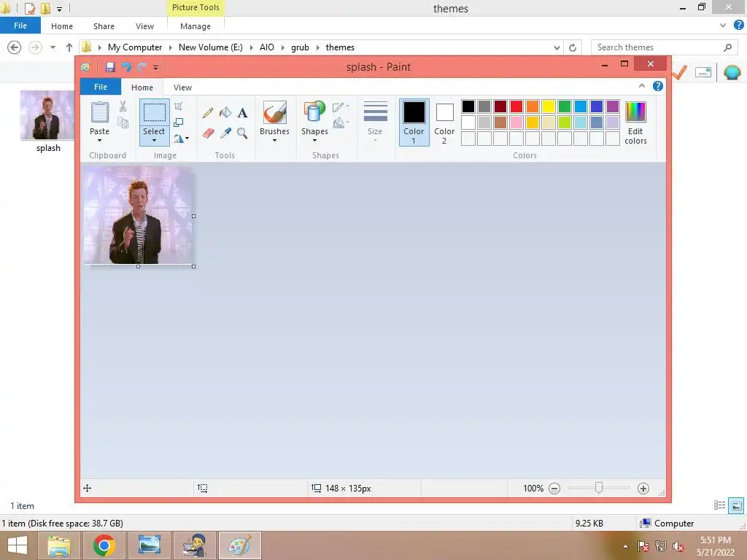Click the Brushes icon
This screenshot has height=560, width=747.
point(274,112)
